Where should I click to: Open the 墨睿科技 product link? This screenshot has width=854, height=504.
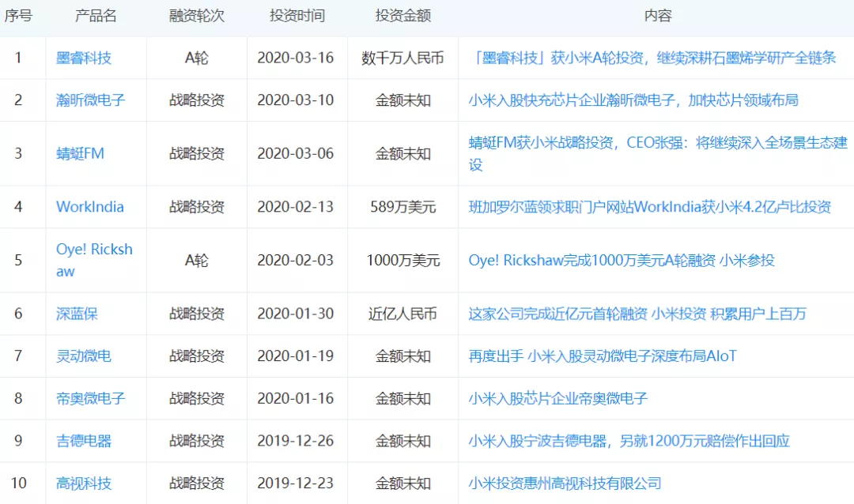[x=83, y=58]
